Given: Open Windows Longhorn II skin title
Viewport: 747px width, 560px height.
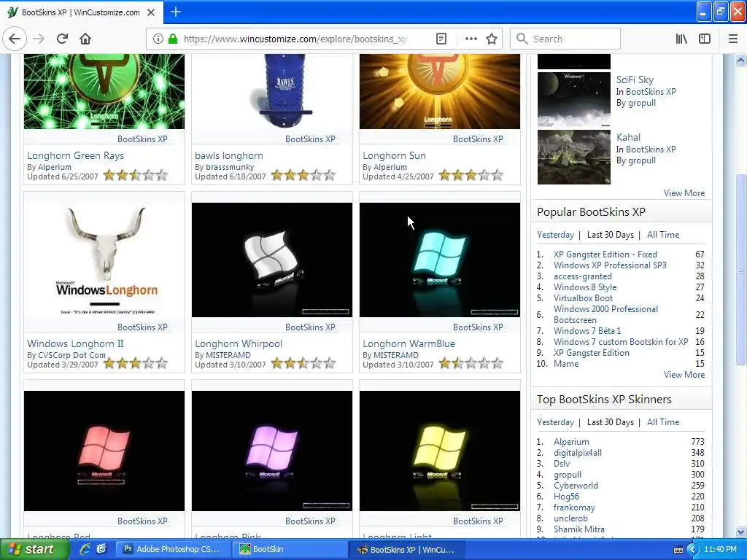Looking at the screenshot, I should (x=75, y=343).
